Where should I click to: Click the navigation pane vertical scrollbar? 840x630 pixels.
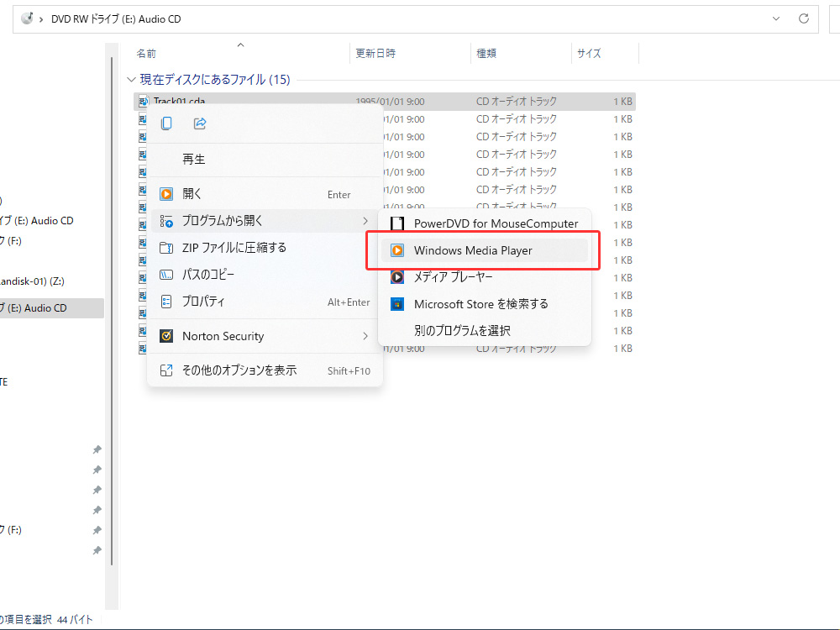(x=112, y=311)
